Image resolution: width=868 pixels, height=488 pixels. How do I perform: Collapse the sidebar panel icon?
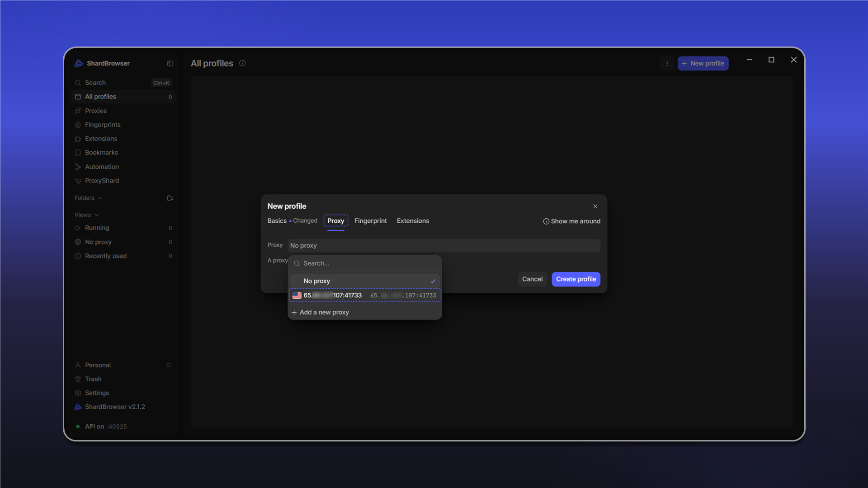(170, 64)
